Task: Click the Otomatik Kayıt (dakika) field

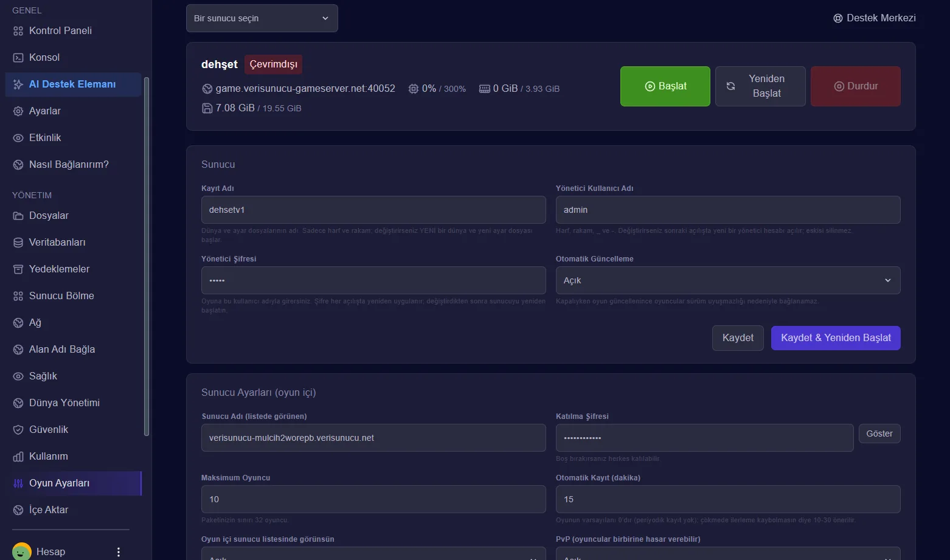Action: (728, 499)
